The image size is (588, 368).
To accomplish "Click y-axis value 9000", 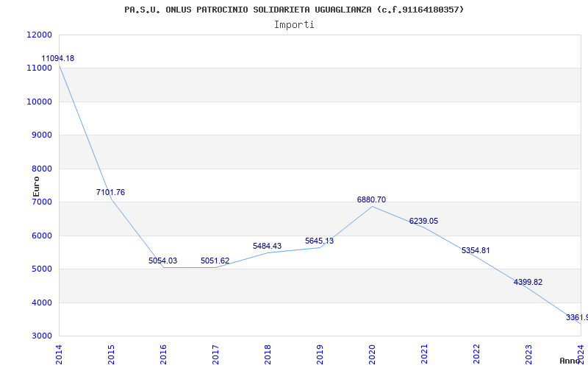I will 41,135.
